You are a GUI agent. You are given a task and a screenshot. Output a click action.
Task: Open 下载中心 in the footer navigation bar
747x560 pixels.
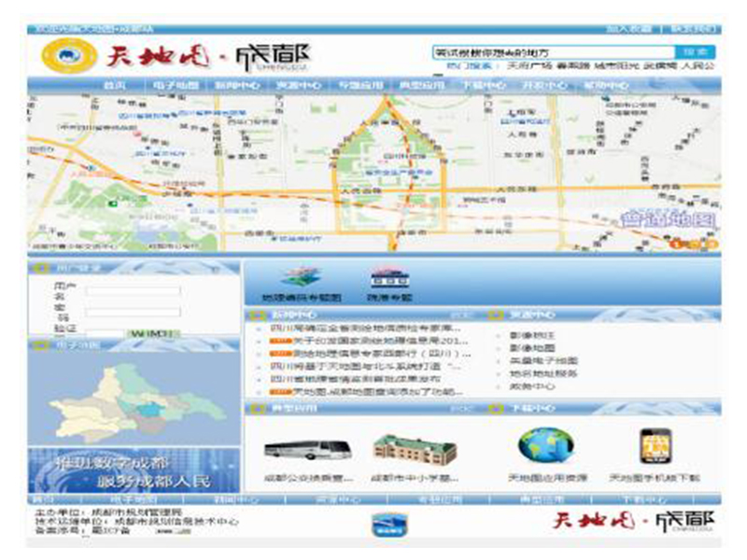643,500
